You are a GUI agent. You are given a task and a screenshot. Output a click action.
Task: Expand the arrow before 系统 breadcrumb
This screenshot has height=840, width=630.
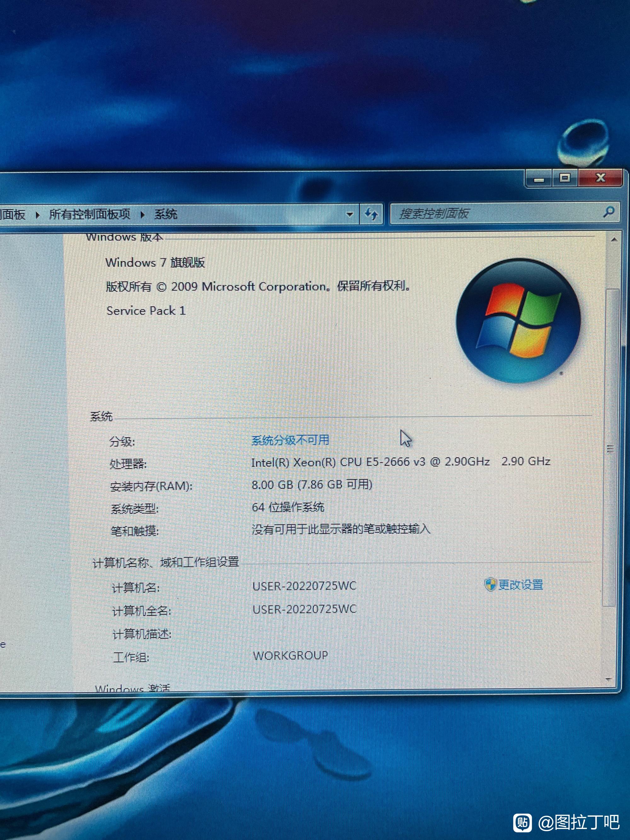point(142,215)
